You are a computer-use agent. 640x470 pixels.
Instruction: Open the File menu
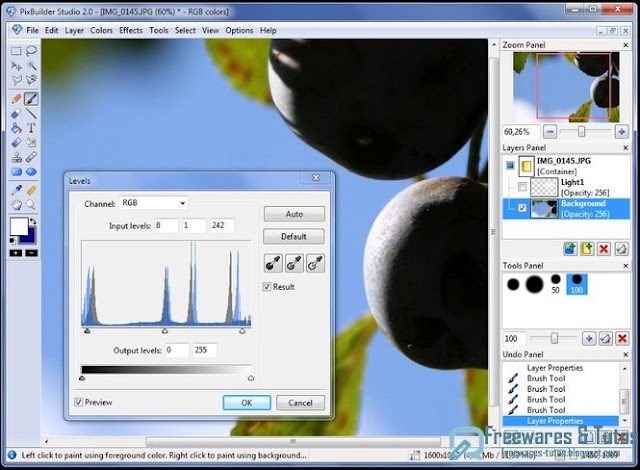tap(32, 31)
